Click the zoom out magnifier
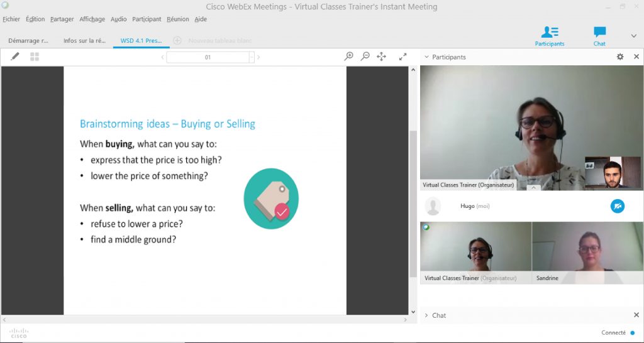This screenshot has width=644, height=343. [365, 56]
